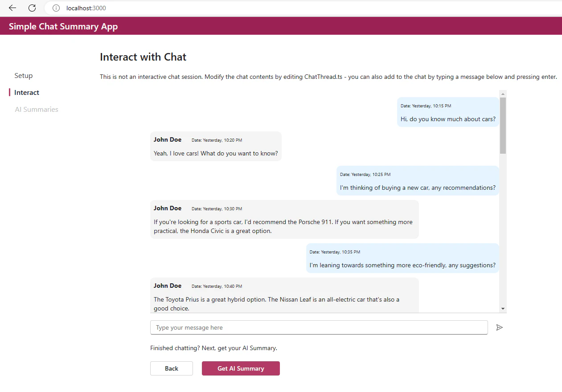This screenshot has width=562, height=392.
Task: Click the chat scrollbar down arrow
Action: 503,309
